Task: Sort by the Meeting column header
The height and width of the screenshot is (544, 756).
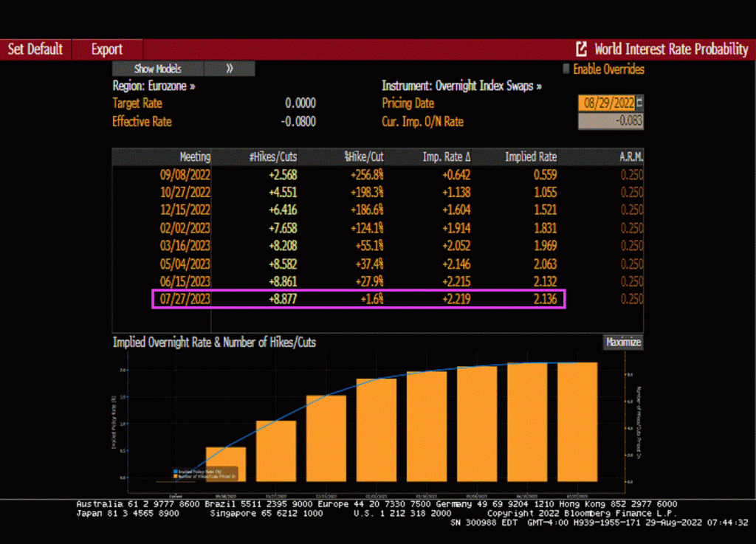Action: point(195,156)
